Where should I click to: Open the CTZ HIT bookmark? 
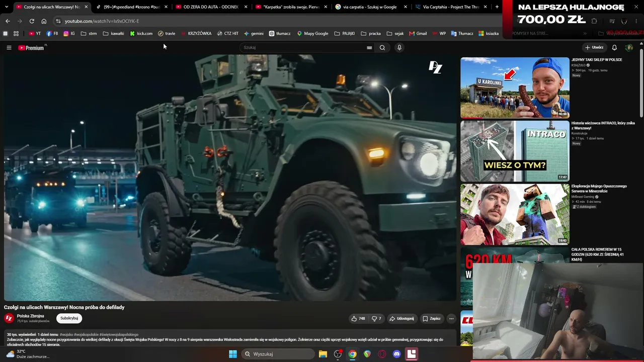coord(228,34)
